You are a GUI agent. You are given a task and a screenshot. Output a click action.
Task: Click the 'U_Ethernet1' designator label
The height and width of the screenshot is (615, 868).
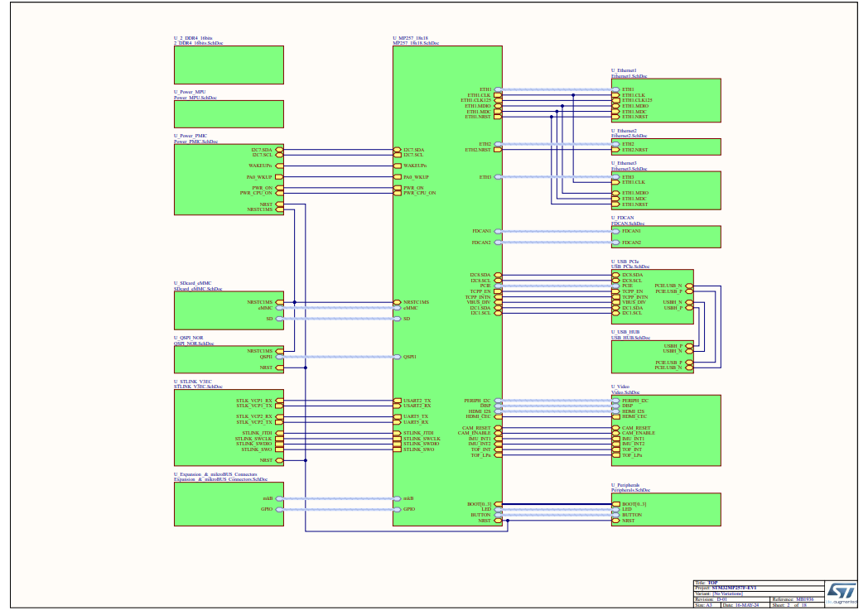pos(624,71)
